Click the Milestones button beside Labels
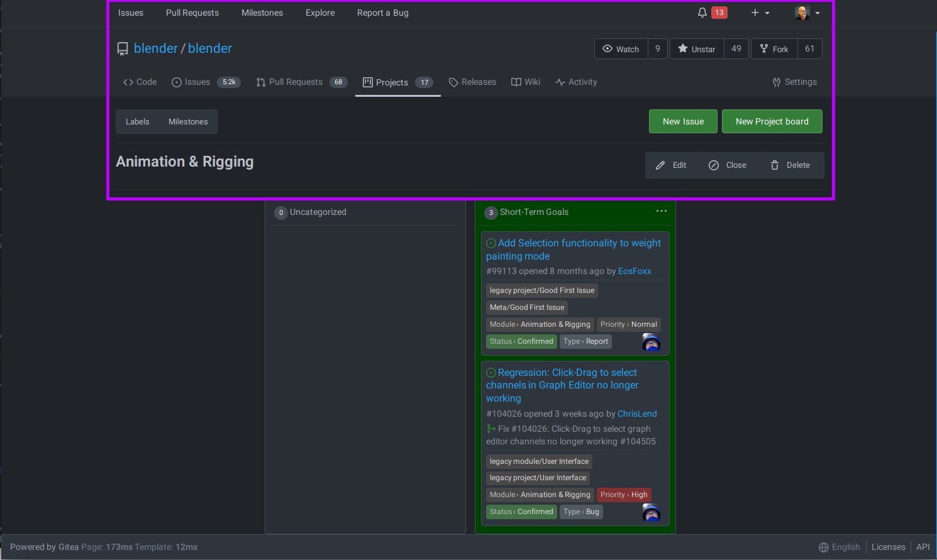 (x=188, y=122)
